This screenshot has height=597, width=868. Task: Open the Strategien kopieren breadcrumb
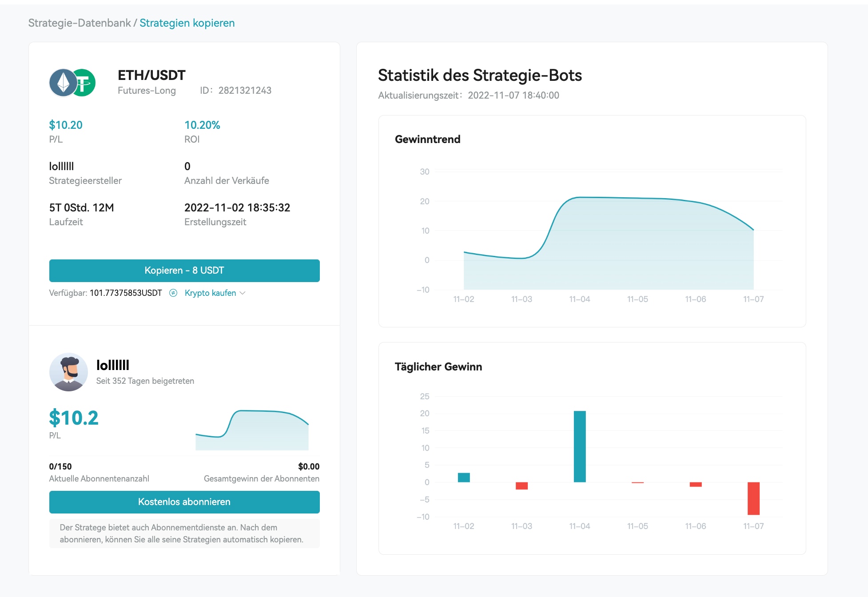(x=187, y=23)
